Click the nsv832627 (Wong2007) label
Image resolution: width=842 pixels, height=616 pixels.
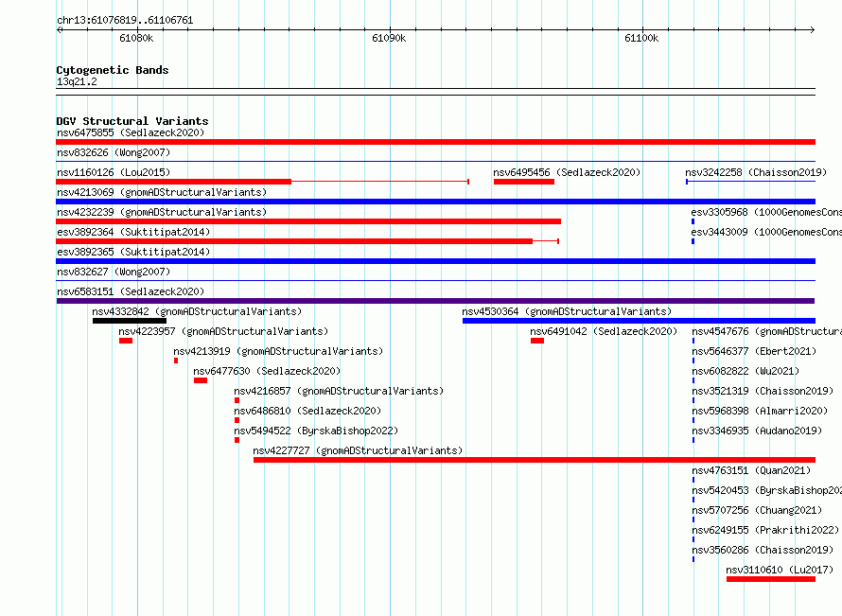(x=114, y=272)
